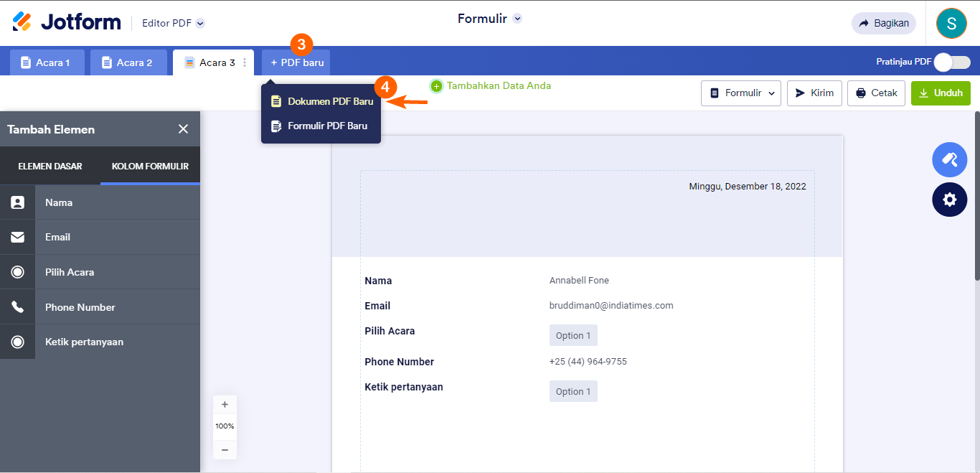The image size is (980, 473).
Task: Add the Ketik pertanyaan field element
Action: (x=100, y=342)
